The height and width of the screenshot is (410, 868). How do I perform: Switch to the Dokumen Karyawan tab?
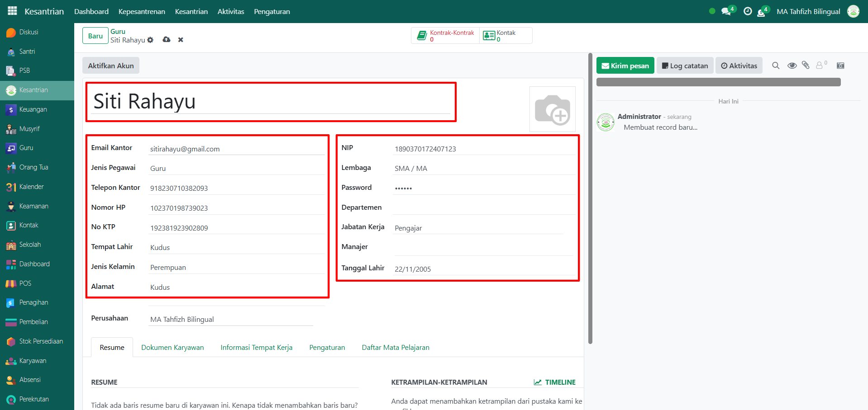click(x=172, y=347)
